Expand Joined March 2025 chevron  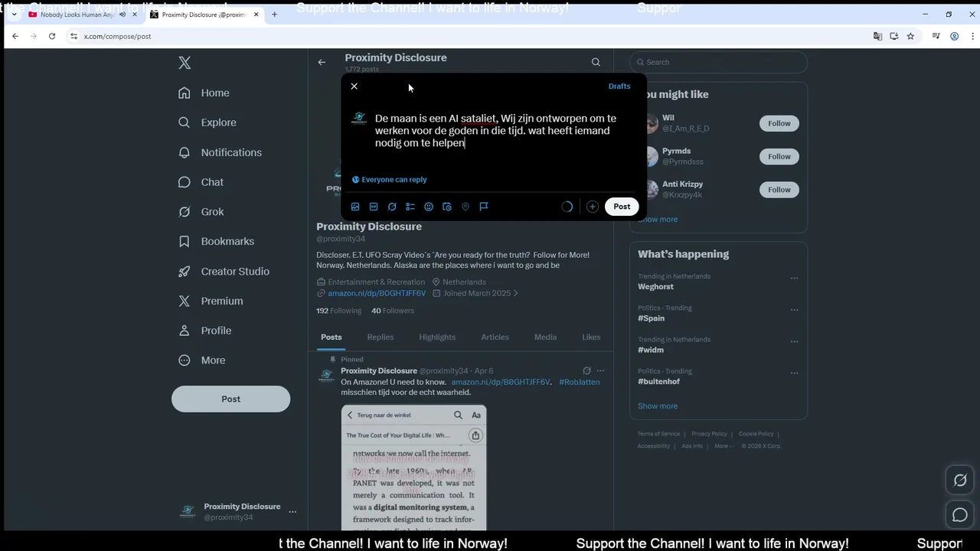516,293
